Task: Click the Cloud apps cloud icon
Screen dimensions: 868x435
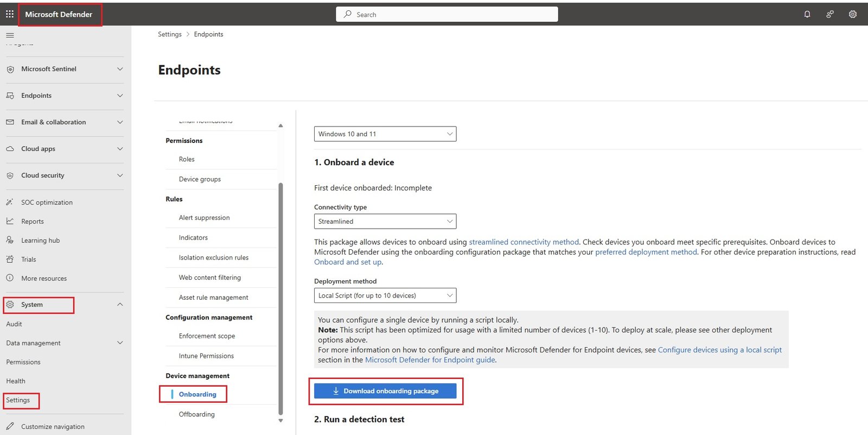Action: pyautogui.click(x=10, y=149)
